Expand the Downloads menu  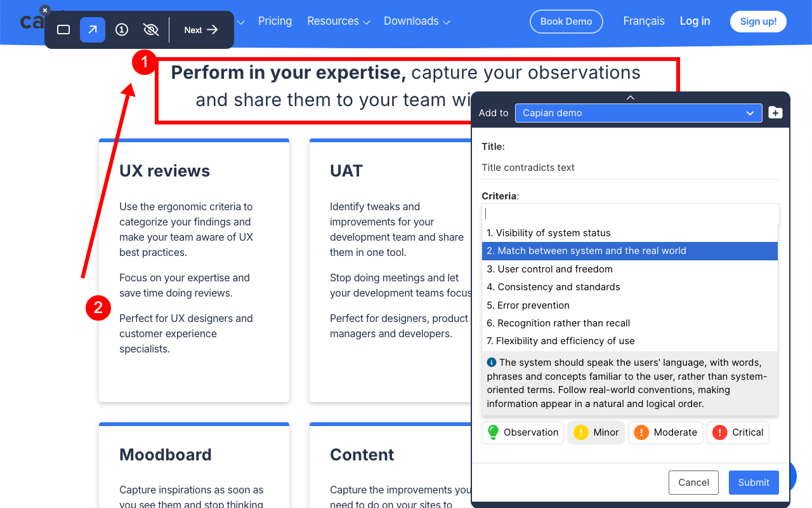[417, 21]
